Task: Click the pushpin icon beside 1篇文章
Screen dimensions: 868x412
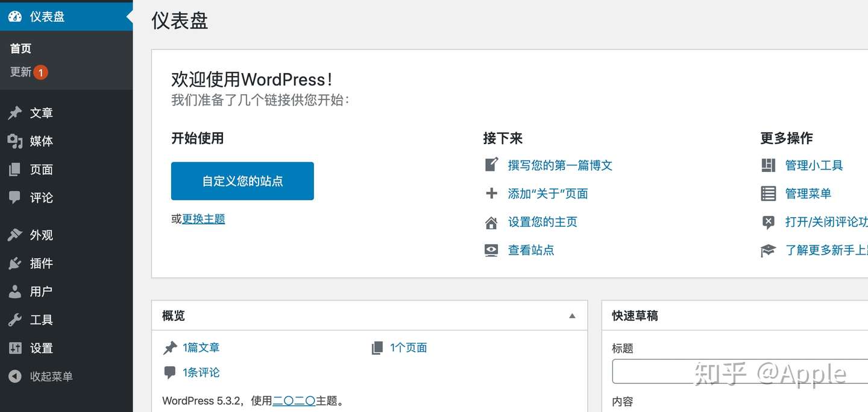Action: coord(171,348)
